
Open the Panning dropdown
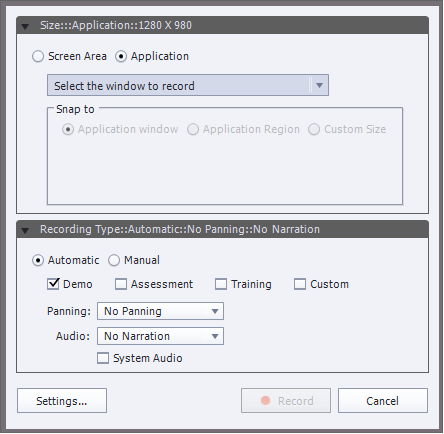tap(160, 311)
